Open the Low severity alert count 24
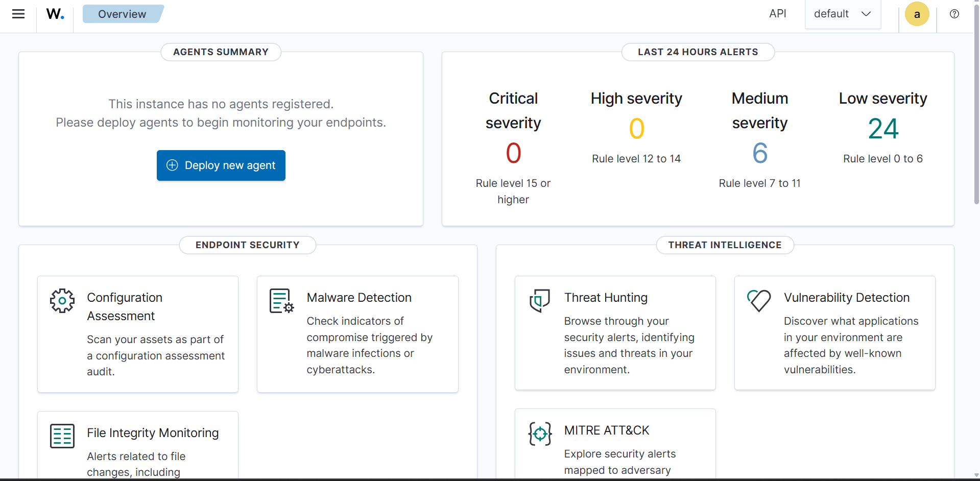The width and height of the screenshot is (980, 481). 883,128
